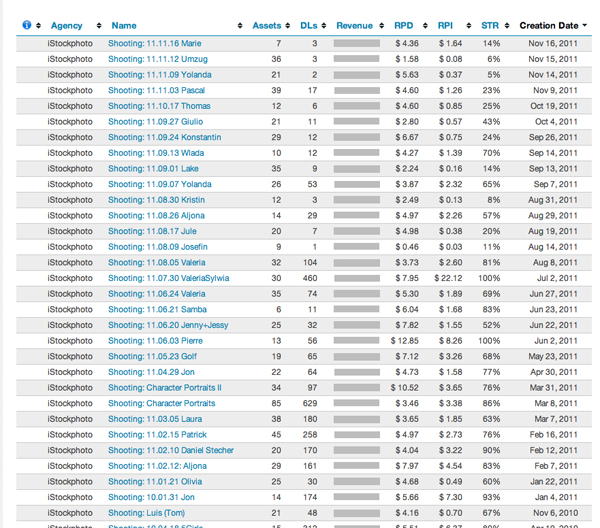Open Shooting: Luis (Tom)

146,513
